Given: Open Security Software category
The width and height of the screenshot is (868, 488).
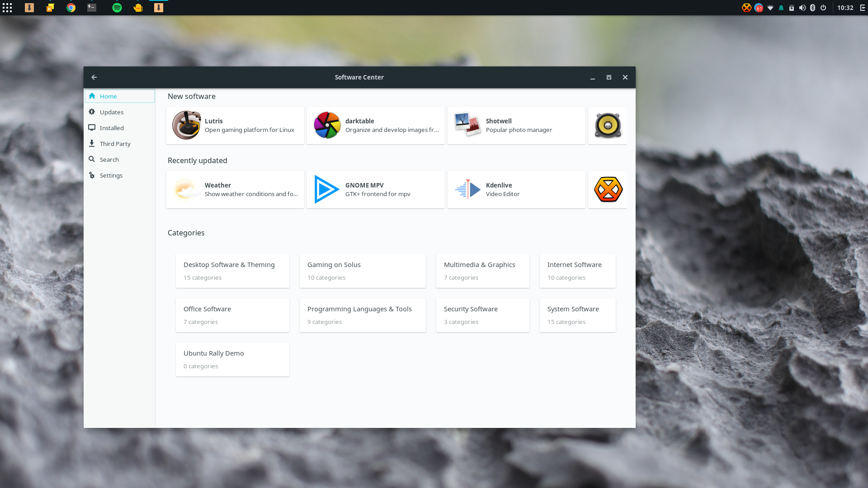Looking at the screenshot, I should [x=482, y=315].
